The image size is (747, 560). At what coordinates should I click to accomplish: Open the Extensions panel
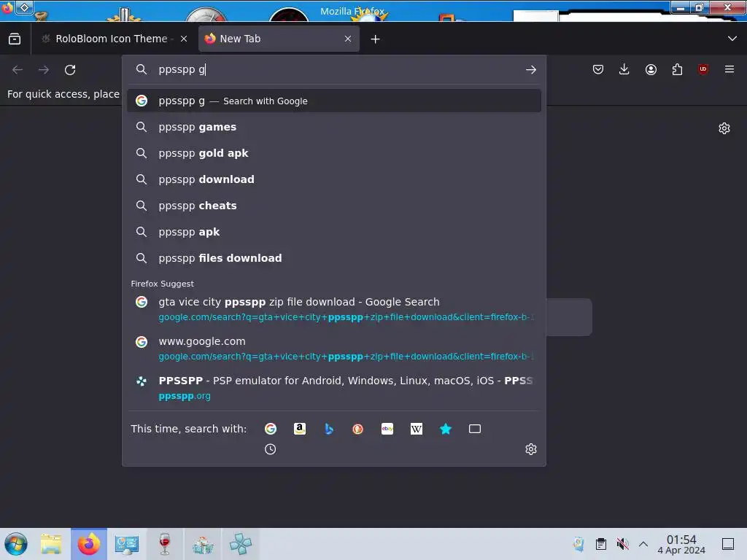677,69
